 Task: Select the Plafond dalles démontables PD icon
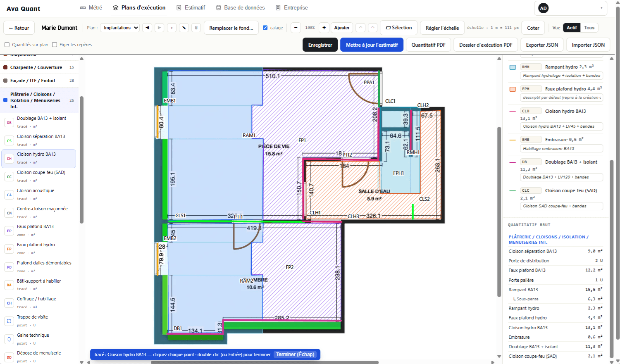[x=9, y=267]
